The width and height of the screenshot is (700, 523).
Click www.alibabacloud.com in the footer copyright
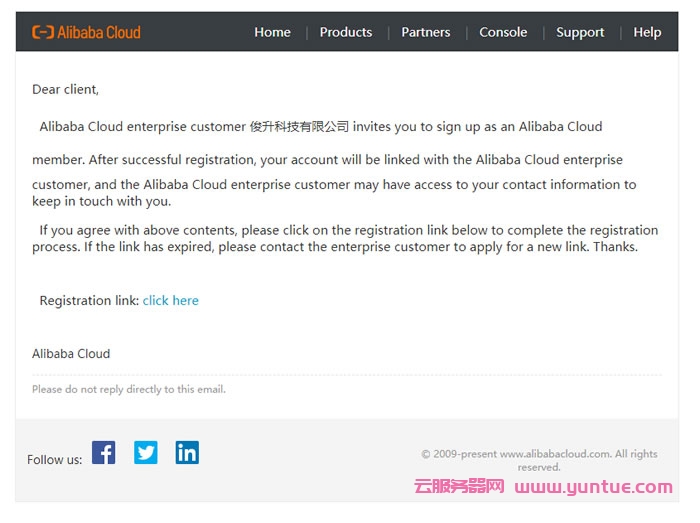(555, 454)
